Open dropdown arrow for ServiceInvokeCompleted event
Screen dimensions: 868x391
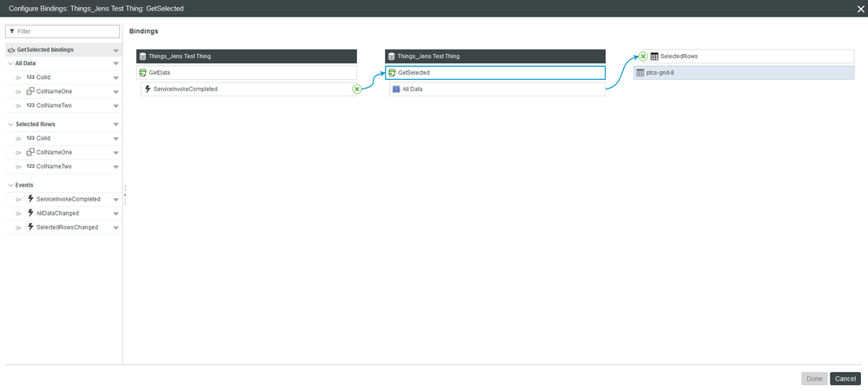(116, 200)
